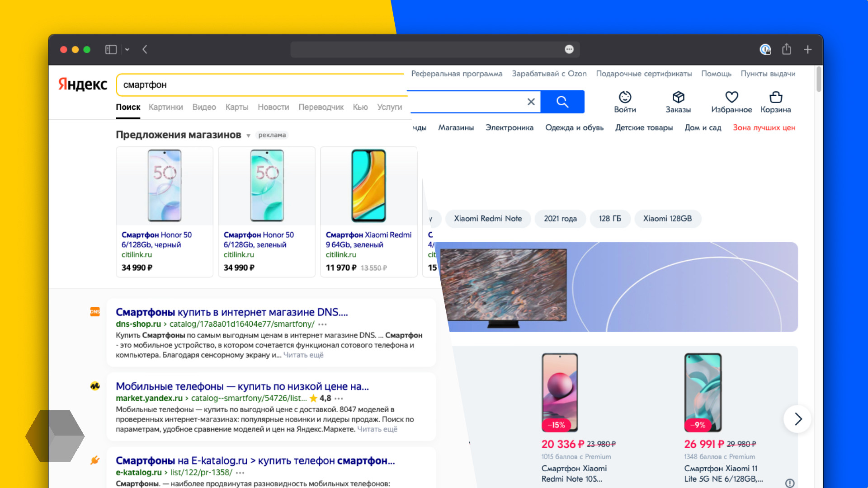Image resolution: width=868 pixels, height=488 pixels.
Task: Open Подарочные сертификаты link
Action: pyautogui.click(x=644, y=74)
